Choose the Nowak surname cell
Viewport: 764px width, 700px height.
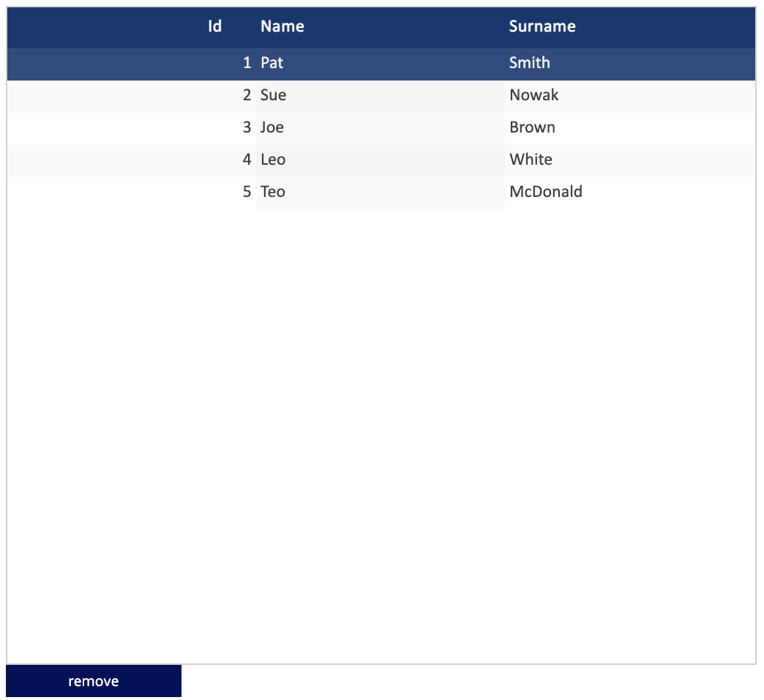coord(534,95)
